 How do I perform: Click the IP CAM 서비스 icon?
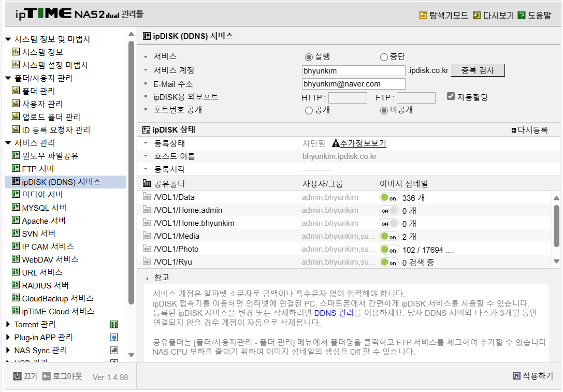click(x=16, y=246)
